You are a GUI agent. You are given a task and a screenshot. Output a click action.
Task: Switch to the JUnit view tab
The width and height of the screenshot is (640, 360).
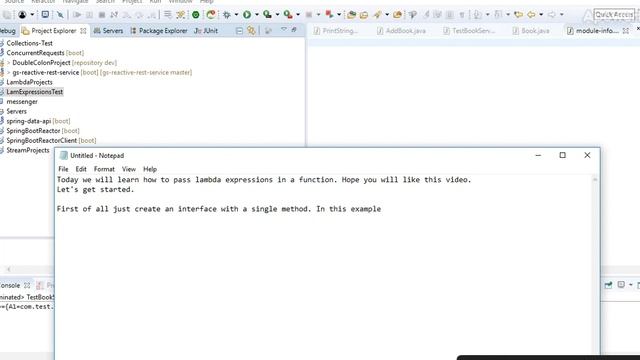tap(206, 31)
